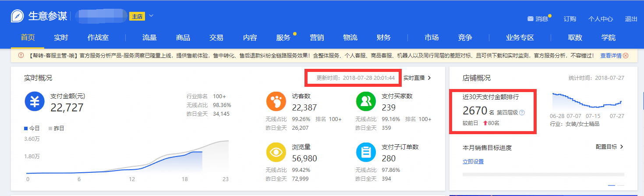The image size is (644, 196).
Task: Open the 竞争 navigation tab
Action: point(465,38)
